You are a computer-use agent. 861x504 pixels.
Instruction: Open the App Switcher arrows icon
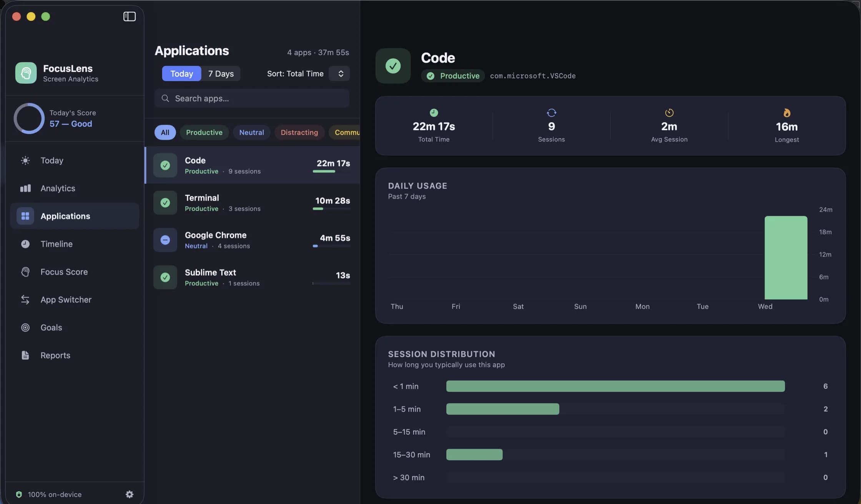point(25,299)
